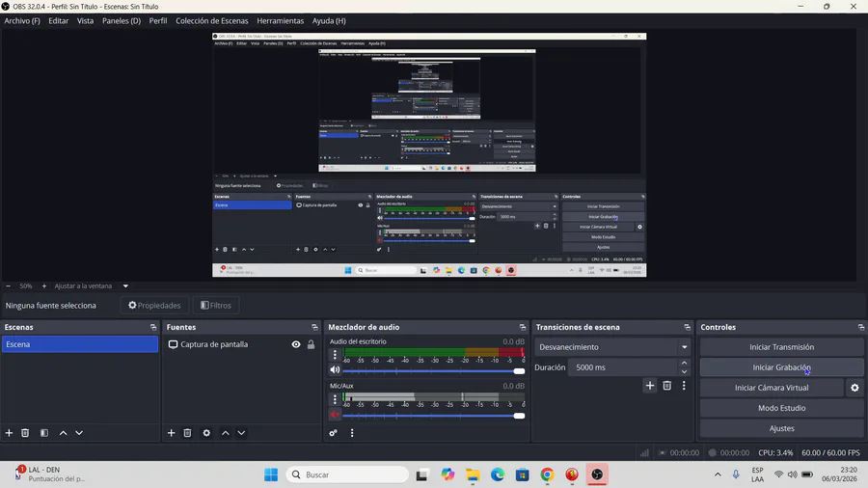Viewport: 868px width, 488px height.
Task: Toggle lock on Captura de pantalla source
Action: [x=312, y=344]
